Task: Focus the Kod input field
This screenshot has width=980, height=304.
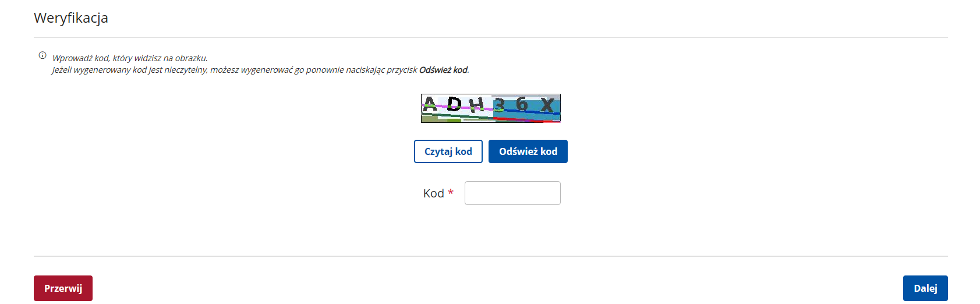Action: [512, 193]
